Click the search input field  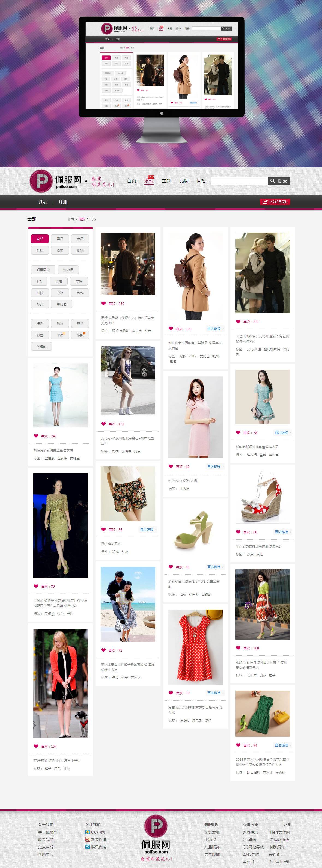click(x=239, y=181)
